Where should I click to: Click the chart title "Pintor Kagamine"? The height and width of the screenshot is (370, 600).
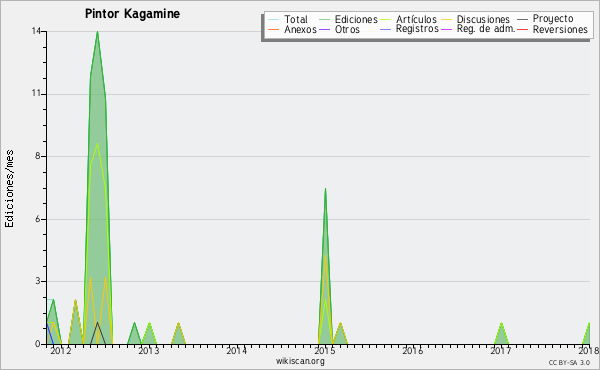tap(132, 14)
